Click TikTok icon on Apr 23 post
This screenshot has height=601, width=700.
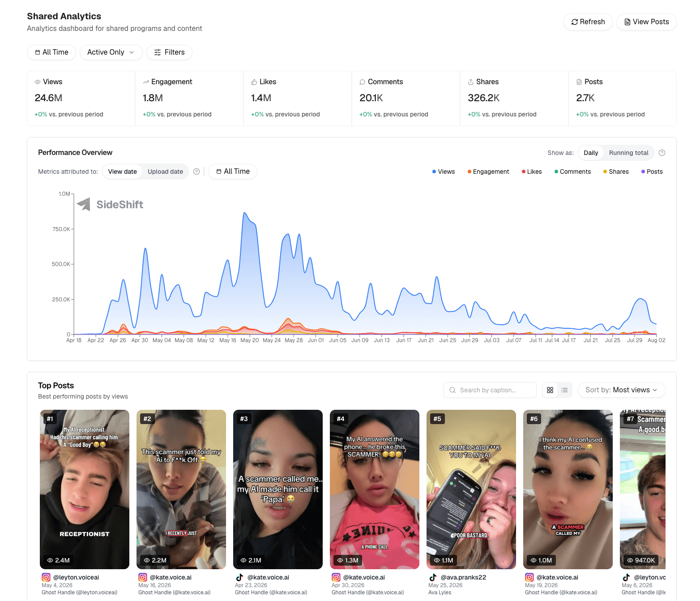[x=239, y=577]
